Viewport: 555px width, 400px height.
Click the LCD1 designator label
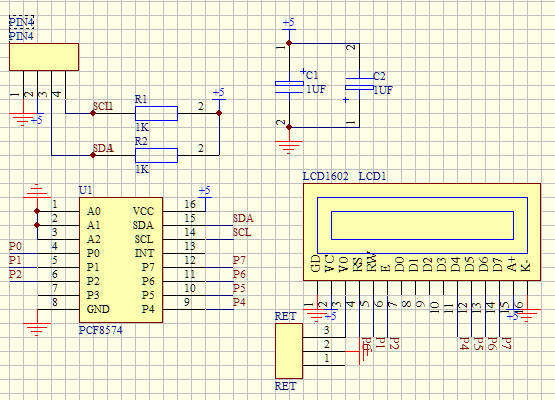372,176
